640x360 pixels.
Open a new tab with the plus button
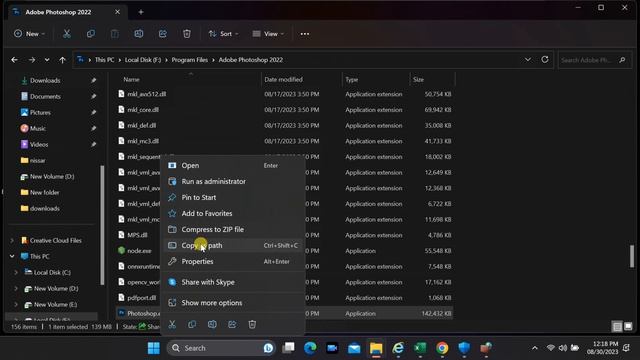click(141, 12)
